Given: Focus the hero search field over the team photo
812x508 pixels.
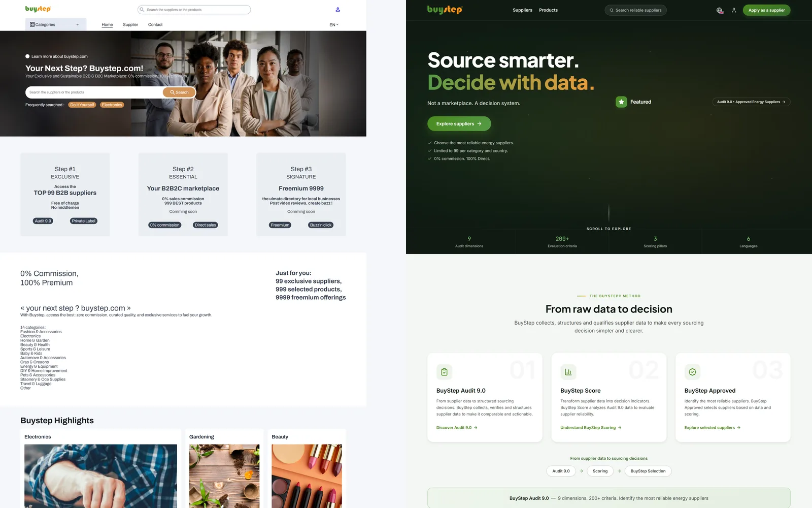Looking at the screenshot, I should point(94,92).
